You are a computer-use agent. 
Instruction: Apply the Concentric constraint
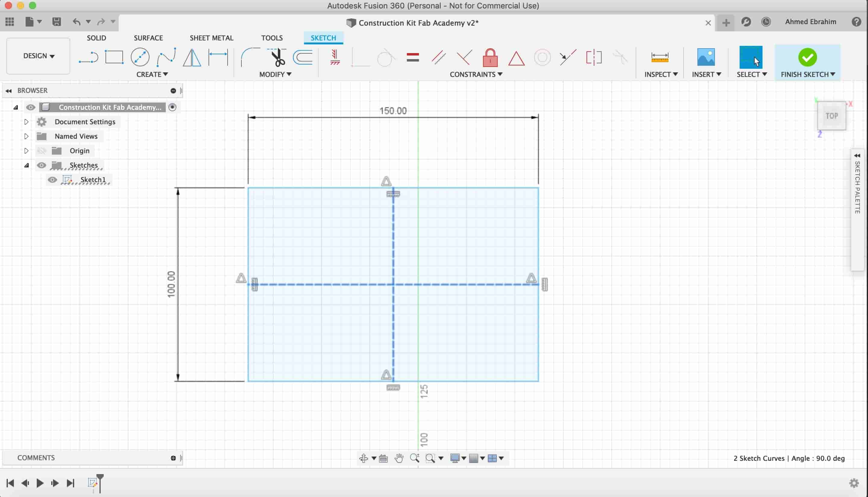pos(542,57)
